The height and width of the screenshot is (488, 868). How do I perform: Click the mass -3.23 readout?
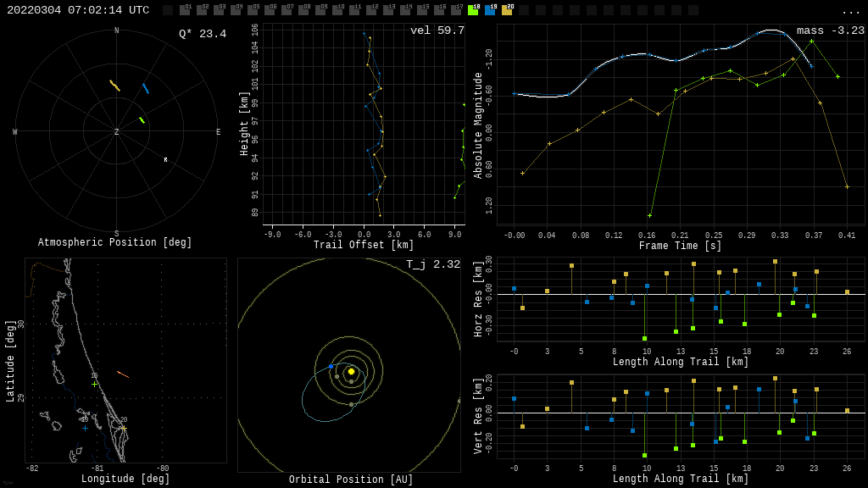(x=830, y=30)
